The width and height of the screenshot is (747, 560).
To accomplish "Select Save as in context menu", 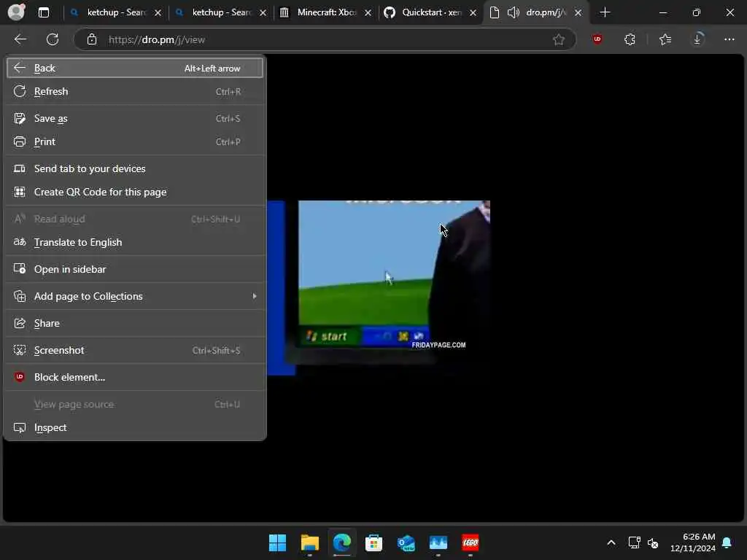I will click(135, 119).
